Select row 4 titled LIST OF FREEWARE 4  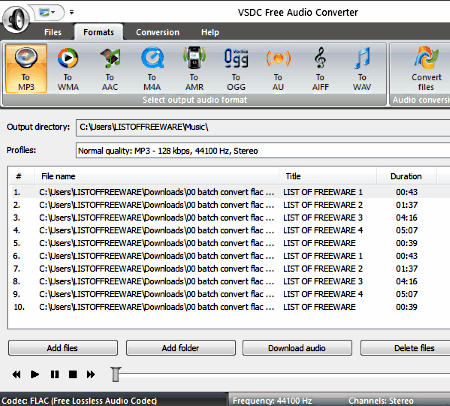[x=231, y=230]
